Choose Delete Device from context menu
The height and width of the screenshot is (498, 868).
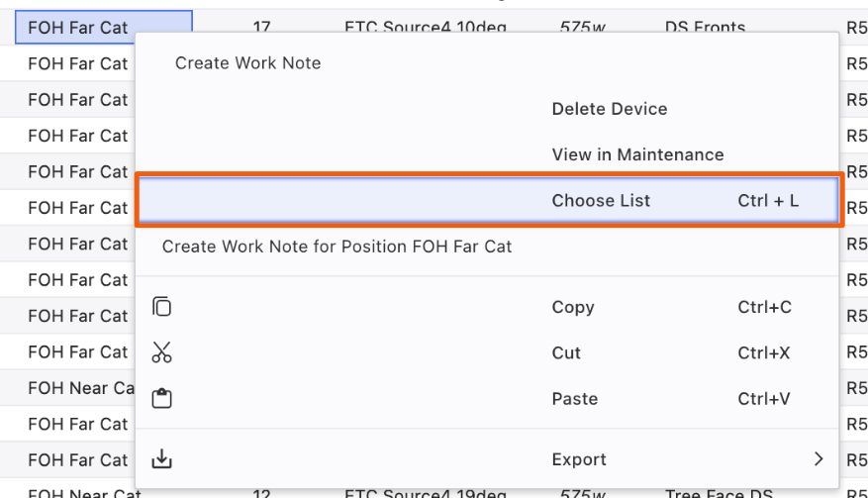coord(609,109)
